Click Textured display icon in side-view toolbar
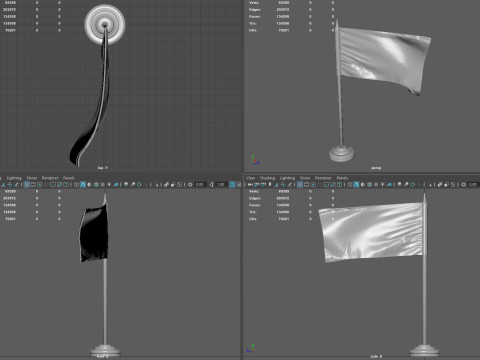480x360 pixels. point(376,184)
